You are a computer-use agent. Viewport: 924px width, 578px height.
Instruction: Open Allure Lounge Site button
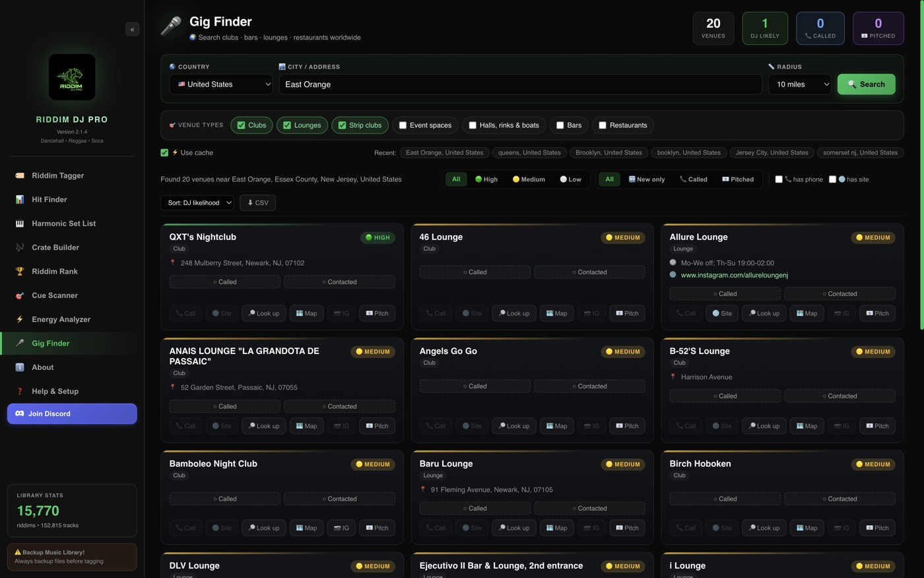click(x=721, y=313)
